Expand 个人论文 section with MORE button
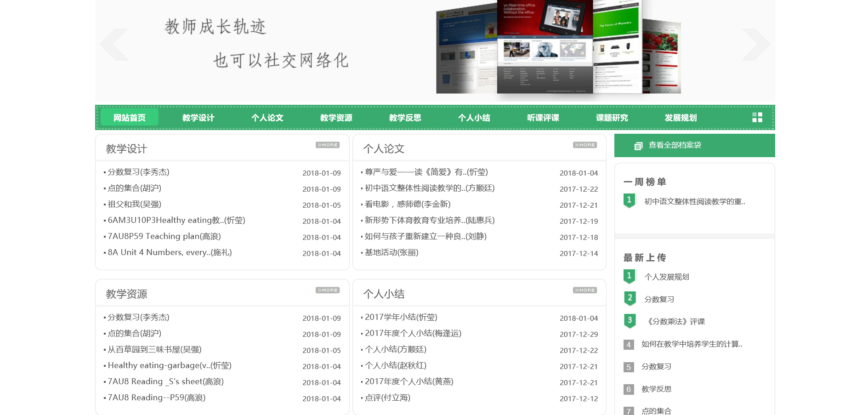Screen dimensions: 868x415 (584, 145)
